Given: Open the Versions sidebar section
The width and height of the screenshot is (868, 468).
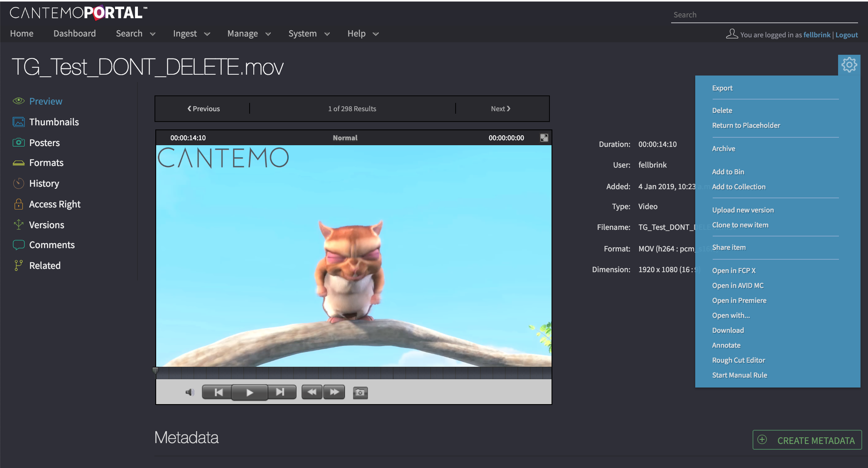Looking at the screenshot, I should pyautogui.click(x=47, y=224).
